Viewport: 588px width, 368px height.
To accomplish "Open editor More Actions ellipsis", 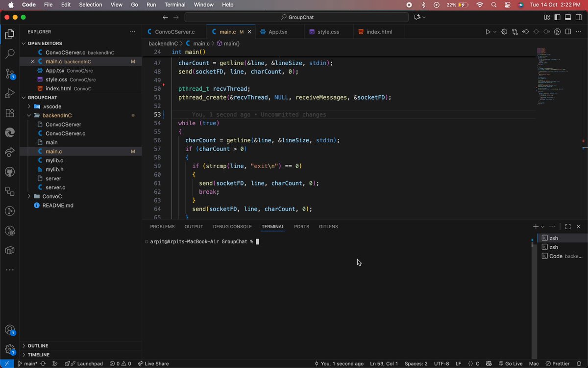I will [579, 32].
